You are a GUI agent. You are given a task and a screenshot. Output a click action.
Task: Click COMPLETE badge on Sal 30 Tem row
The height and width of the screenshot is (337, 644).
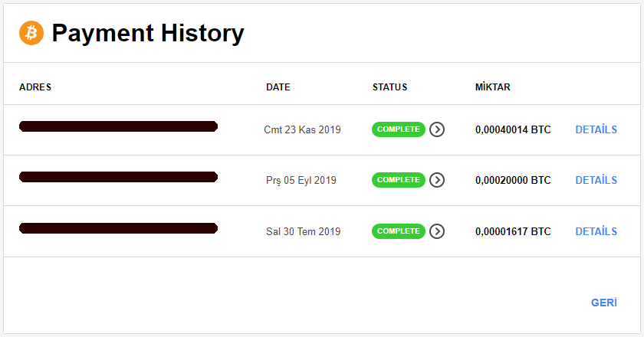coord(399,231)
